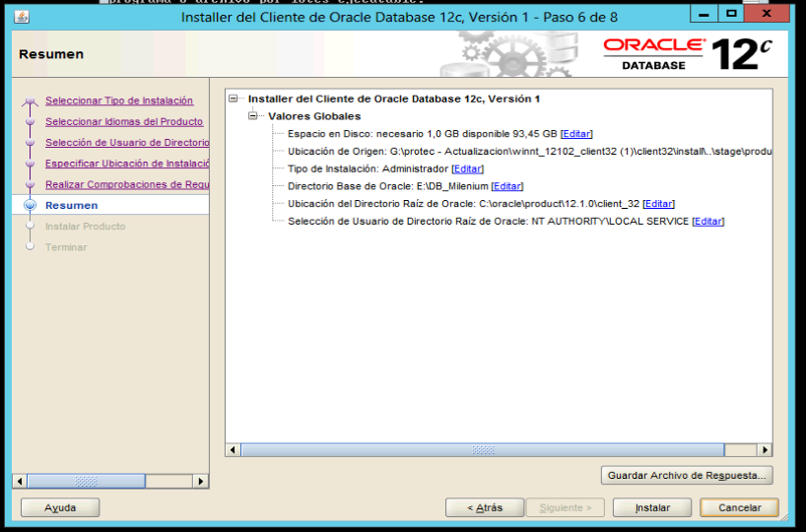Open Seleccionar Idiomas del Producto step

[124, 122]
